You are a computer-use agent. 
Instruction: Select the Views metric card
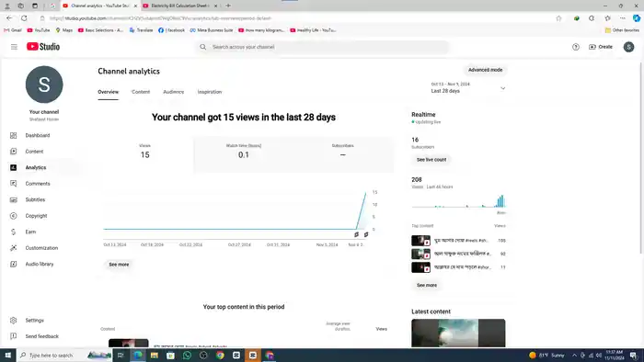(145, 154)
